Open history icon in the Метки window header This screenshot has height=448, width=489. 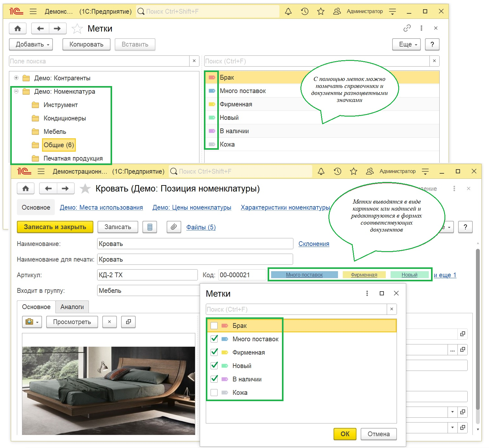(x=305, y=11)
